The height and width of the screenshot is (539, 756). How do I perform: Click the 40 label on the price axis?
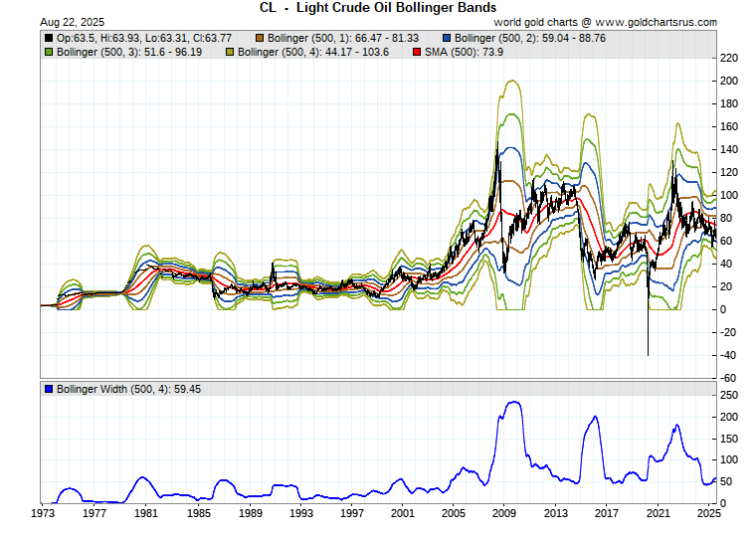tap(726, 264)
